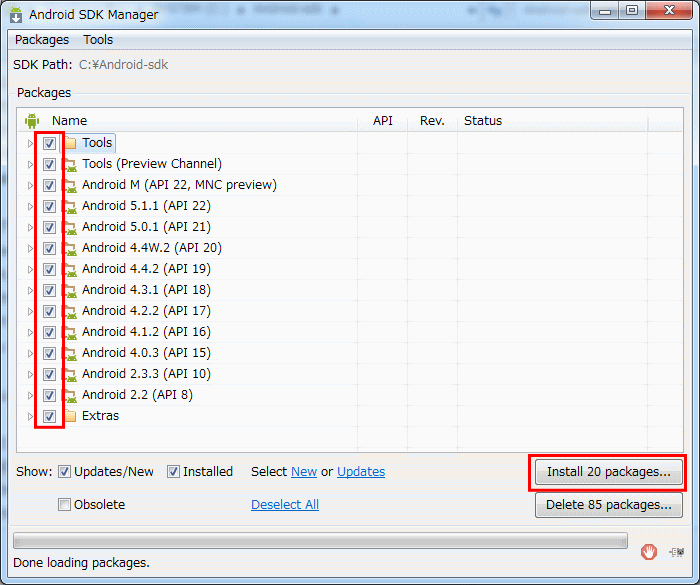The image size is (700, 585).
Task: Uncheck the Tools (Preview Channel) checkbox
Action: (x=49, y=164)
